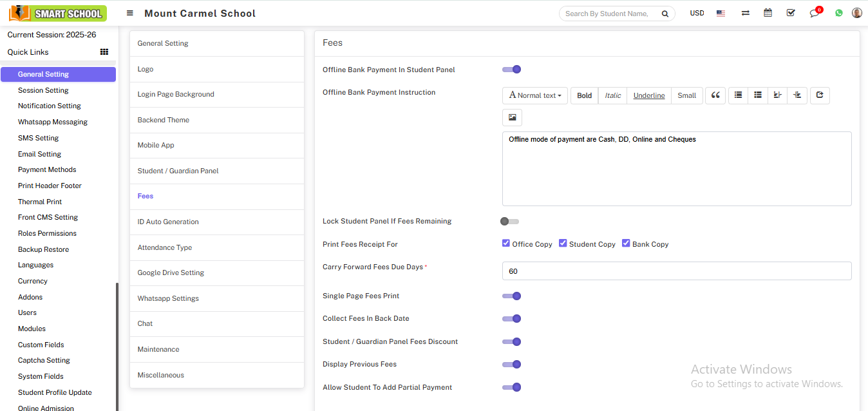Enable Lock Student Panel If Fees Remaining
The image size is (868, 411).
coord(509,222)
